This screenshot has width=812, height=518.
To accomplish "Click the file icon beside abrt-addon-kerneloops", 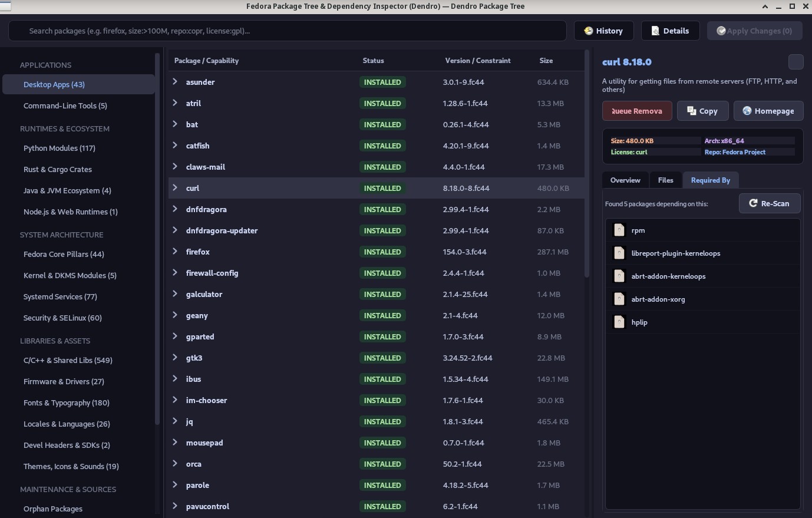I will click(x=619, y=276).
